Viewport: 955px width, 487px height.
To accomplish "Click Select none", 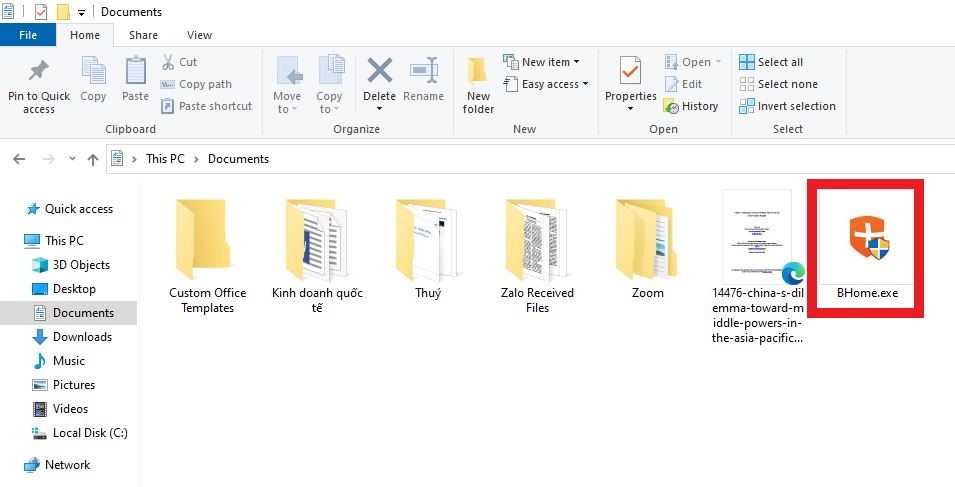I will [x=778, y=84].
